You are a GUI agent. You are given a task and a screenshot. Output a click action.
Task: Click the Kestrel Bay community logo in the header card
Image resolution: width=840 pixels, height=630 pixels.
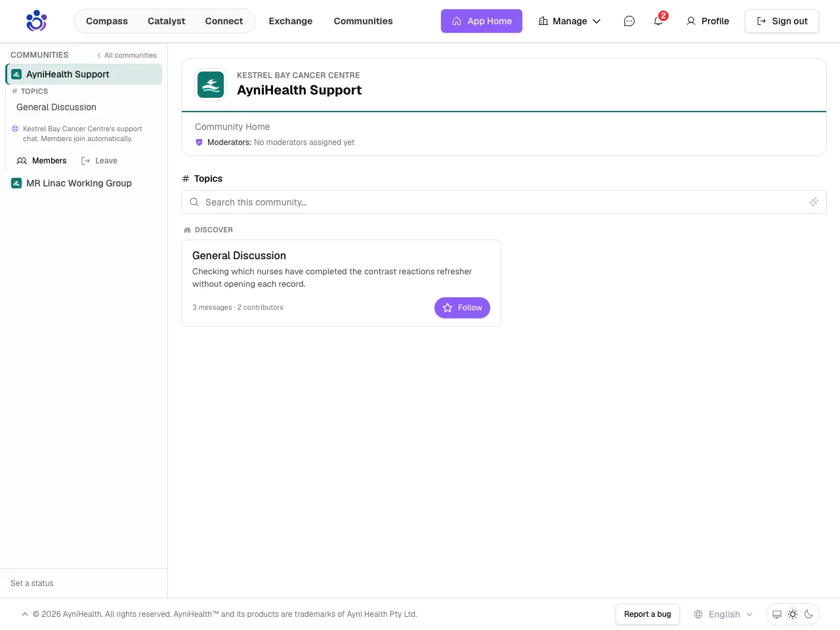pos(211,85)
